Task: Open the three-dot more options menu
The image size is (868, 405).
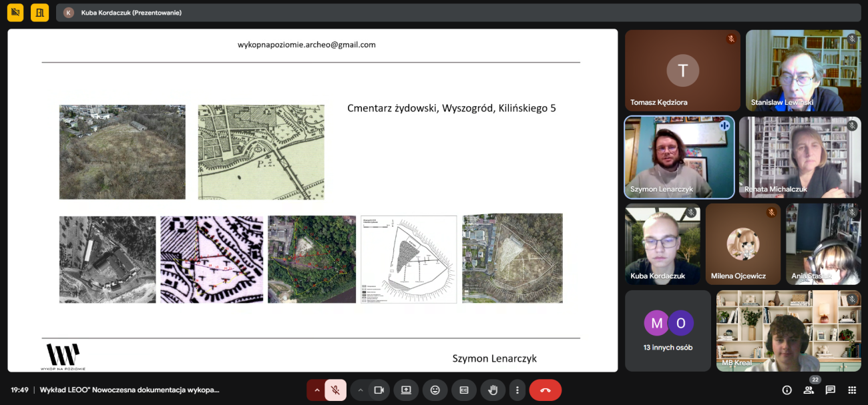Action: click(x=517, y=390)
